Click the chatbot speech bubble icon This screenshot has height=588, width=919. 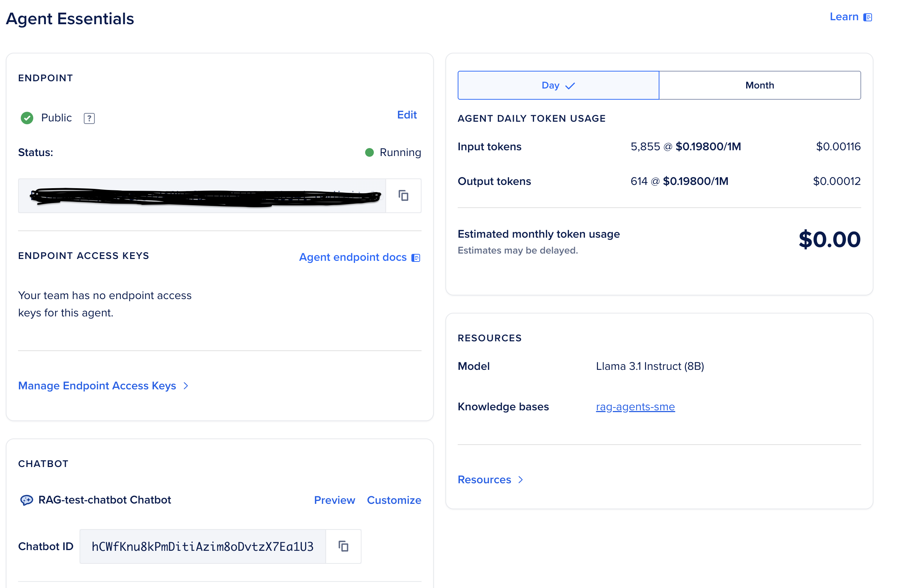pos(26,500)
